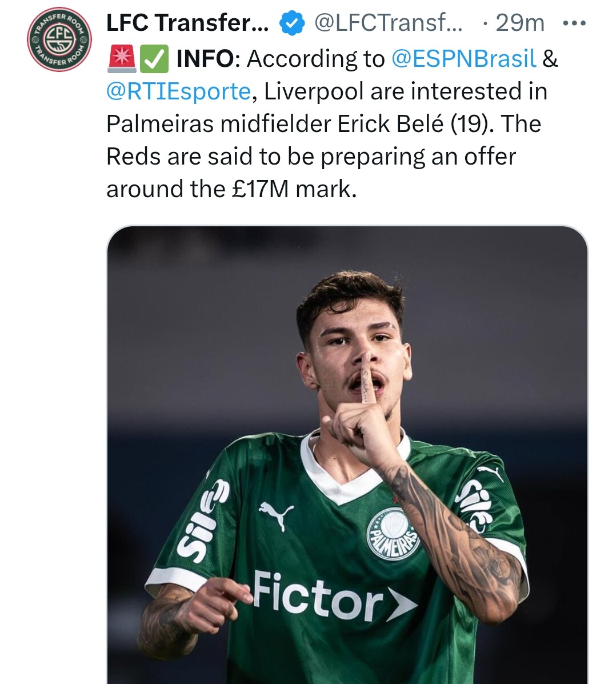Click the blue verified badge
Screen dimensions: 616x684
pyautogui.click(x=291, y=23)
